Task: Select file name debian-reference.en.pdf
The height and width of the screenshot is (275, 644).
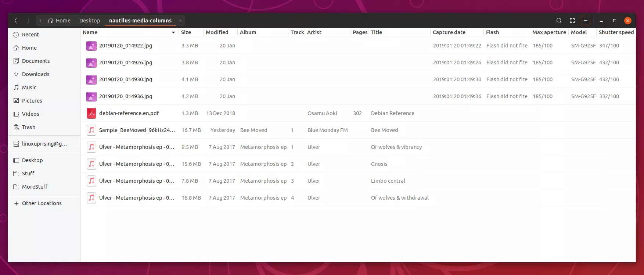Action: (x=129, y=113)
